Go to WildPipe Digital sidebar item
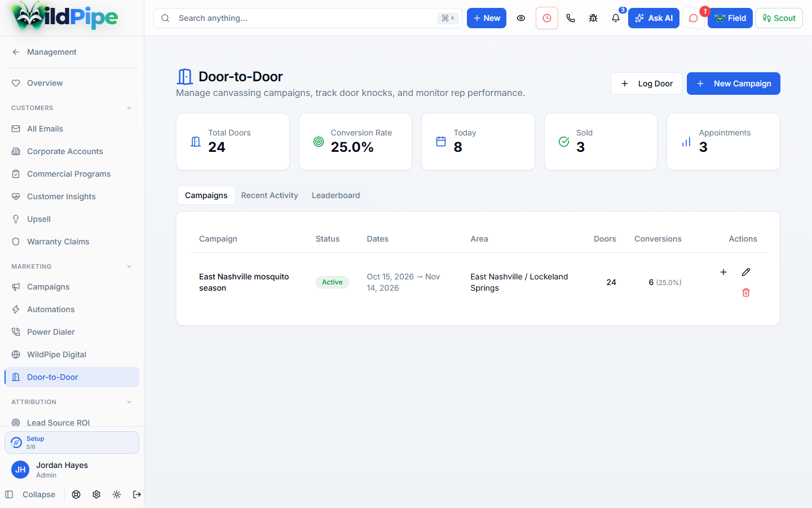Image resolution: width=812 pixels, height=508 pixels. click(x=72, y=354)
